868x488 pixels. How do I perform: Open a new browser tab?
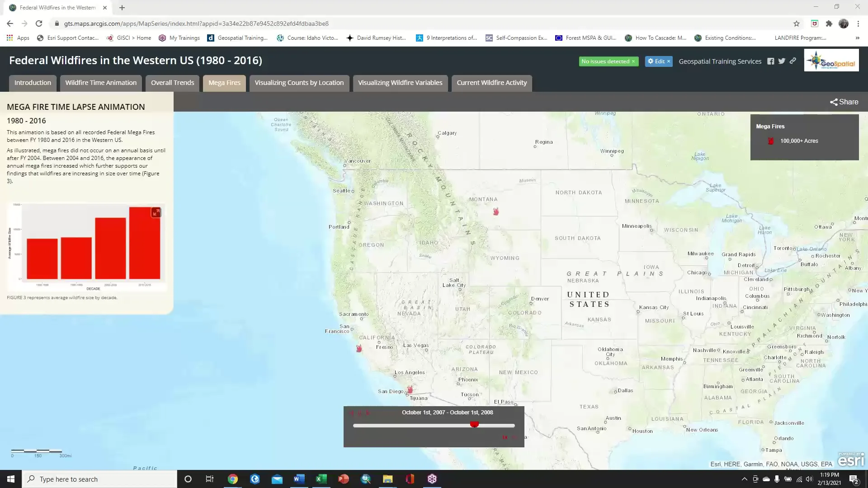coord(122,8)
